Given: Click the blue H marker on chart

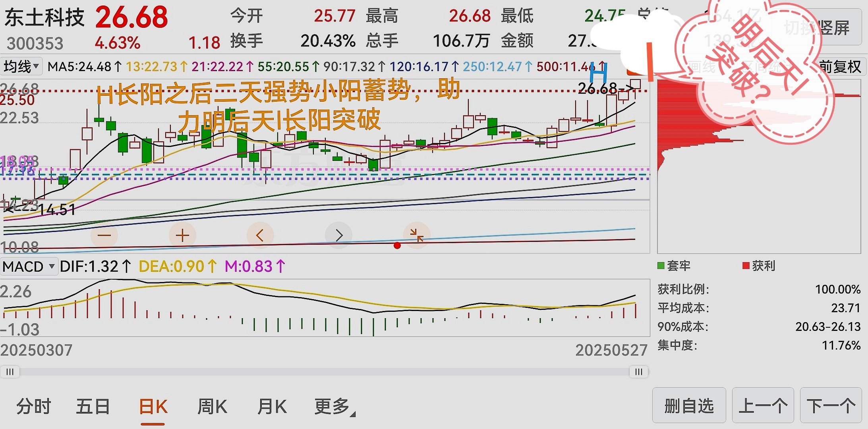Looking at the screenshot, I should [x=598, y=72].
